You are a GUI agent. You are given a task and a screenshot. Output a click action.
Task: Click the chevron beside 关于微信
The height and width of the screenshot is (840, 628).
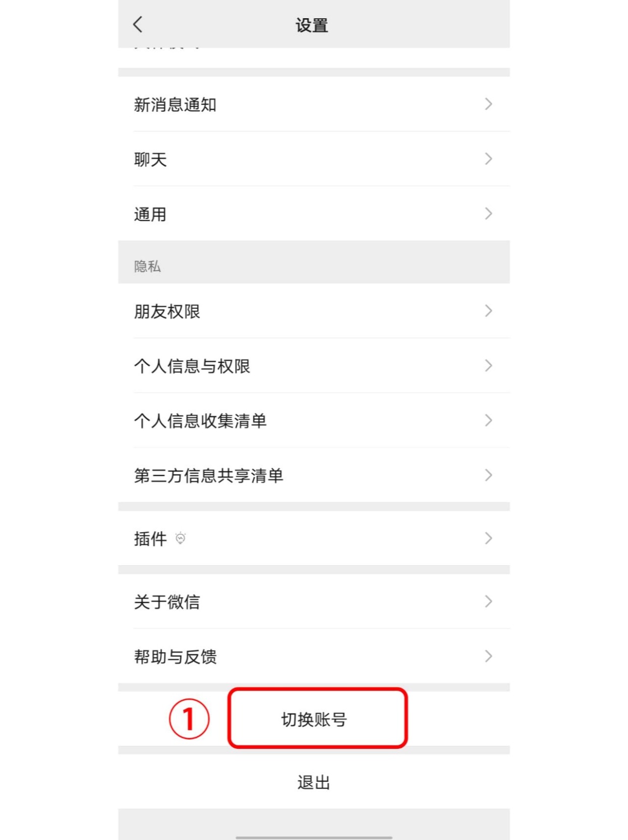click(488, 602)
